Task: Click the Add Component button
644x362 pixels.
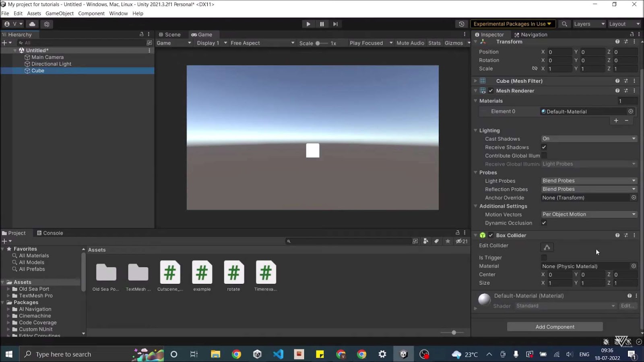Action: 555,327
